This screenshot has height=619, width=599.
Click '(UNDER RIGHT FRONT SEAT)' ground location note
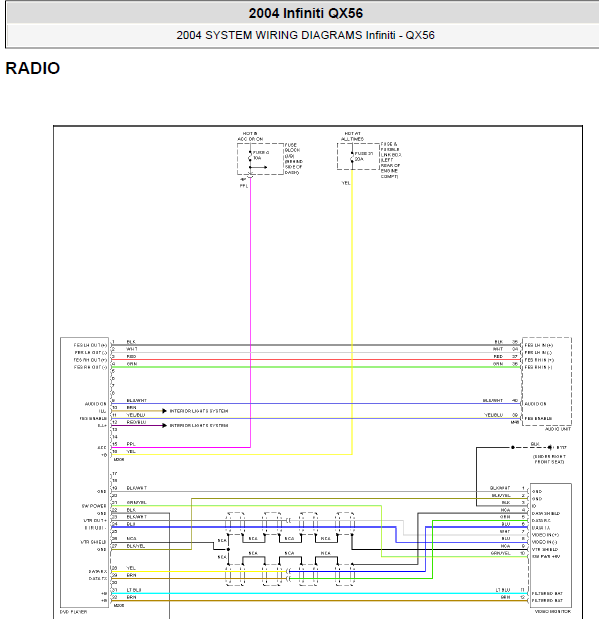pyautogui.click(x=549, y=459)
